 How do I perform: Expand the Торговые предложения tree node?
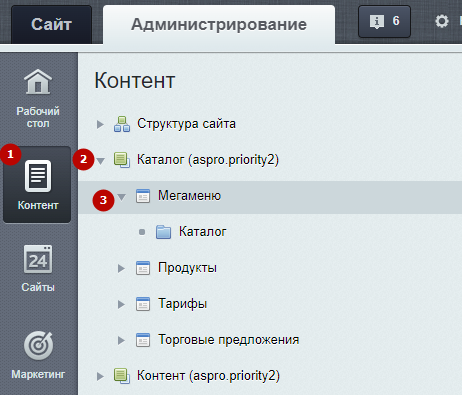121,340
